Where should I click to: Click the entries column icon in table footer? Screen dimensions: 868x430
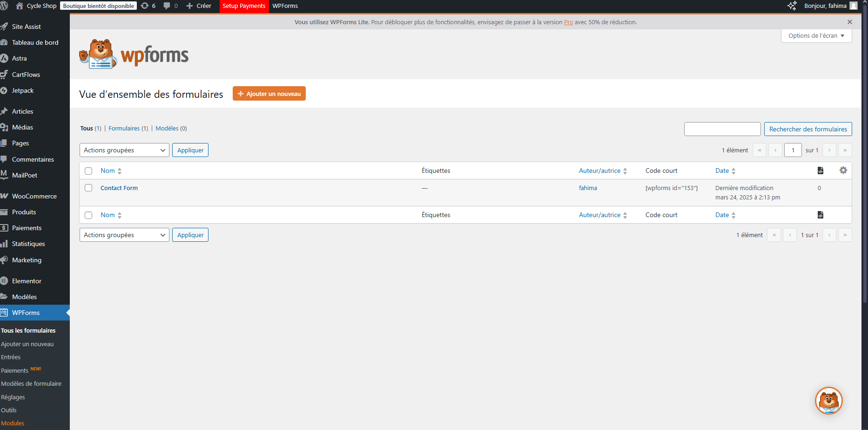(821, 215)
